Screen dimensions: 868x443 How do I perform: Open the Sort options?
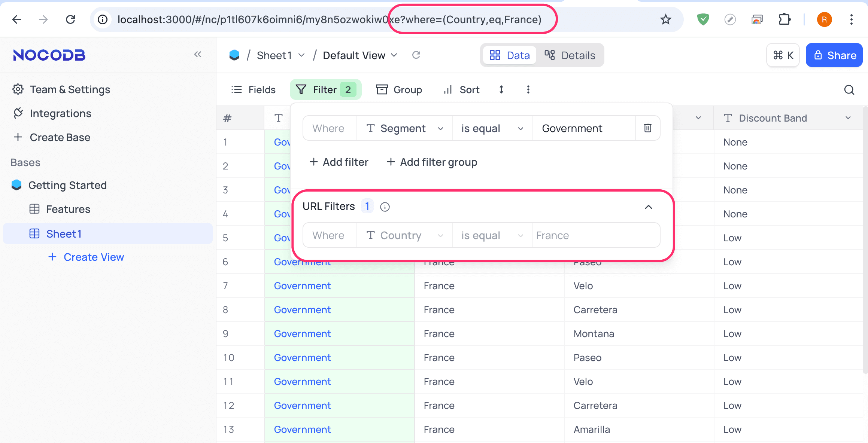coord(461,89)
